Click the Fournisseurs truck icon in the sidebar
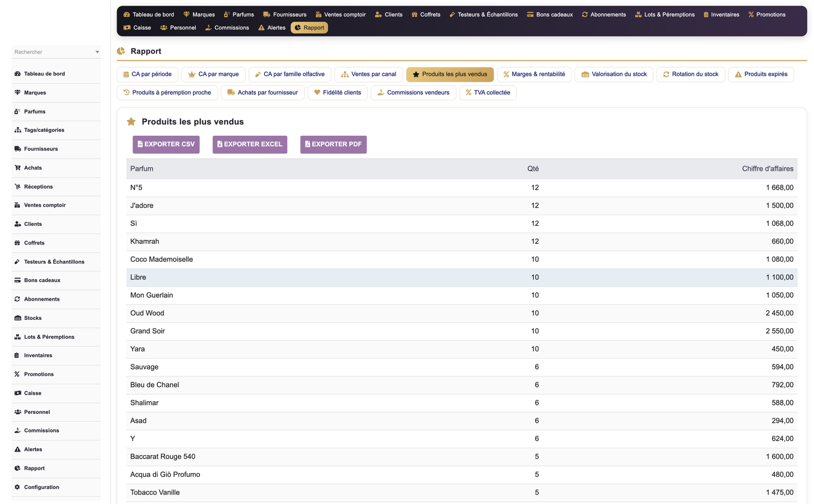This screenshot has height=504, width=814. click(17, 149)
